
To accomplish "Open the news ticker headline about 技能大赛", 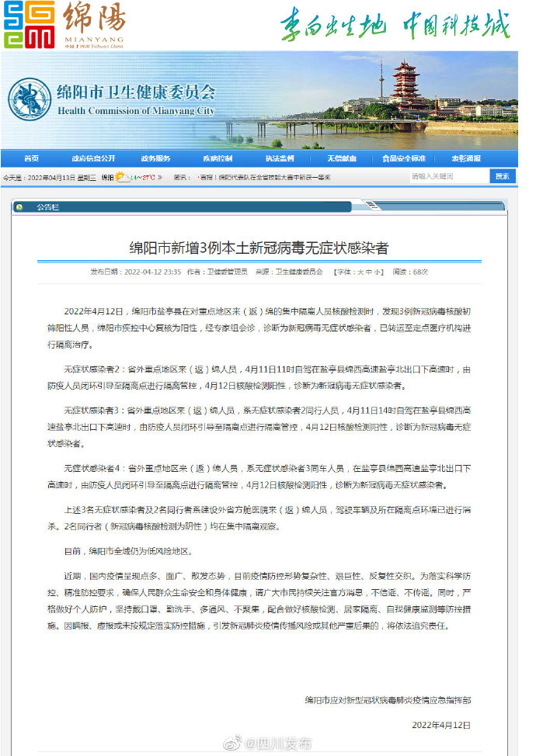I will point(266,178).
